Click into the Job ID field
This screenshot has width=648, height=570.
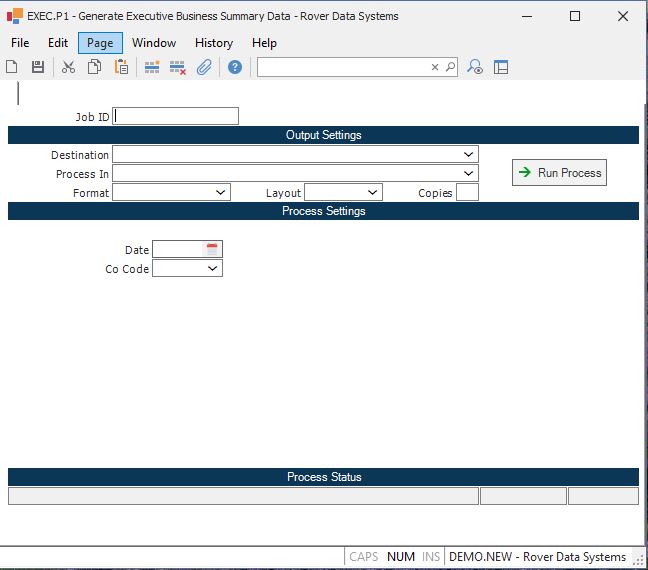tap(176, 116)
